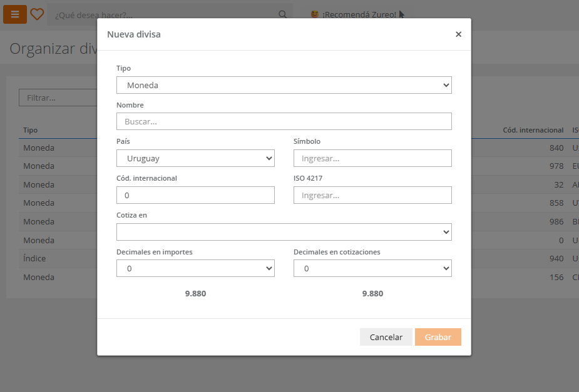579x392 pixels.
Task: Click the search magnifier icon
Action: pos(283,14)
